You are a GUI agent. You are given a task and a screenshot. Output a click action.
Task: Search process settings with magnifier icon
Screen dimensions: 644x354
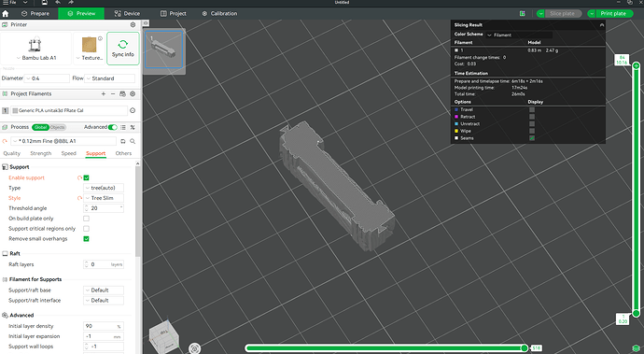[x=133, y=141]
